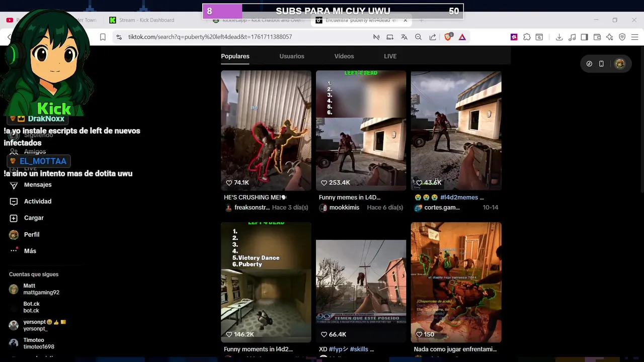Click the TikTok coin icon top right
Image resolution: width=644 pixels, height=362 pixels.
[x=589, y=64]
